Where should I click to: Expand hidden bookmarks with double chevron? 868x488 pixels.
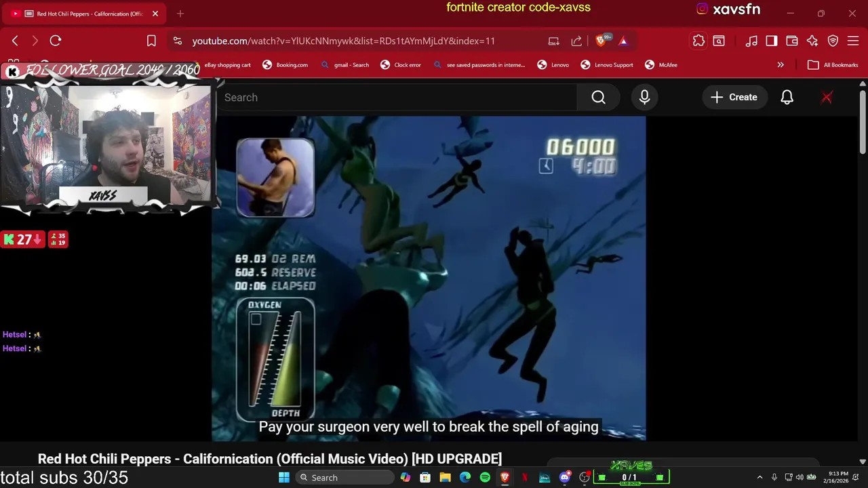(781, 65)
